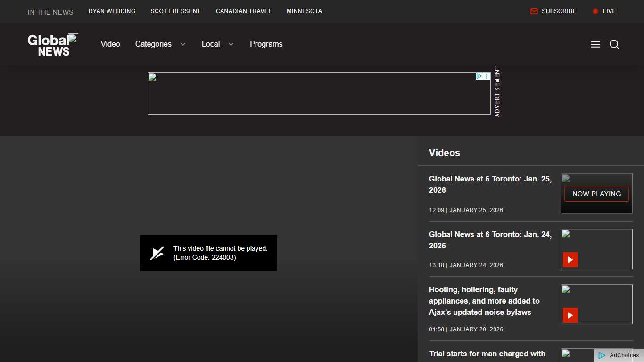Open the Minnesota topic link
Image resolution: width=644 pixels, height=362 pixels.
304,11
